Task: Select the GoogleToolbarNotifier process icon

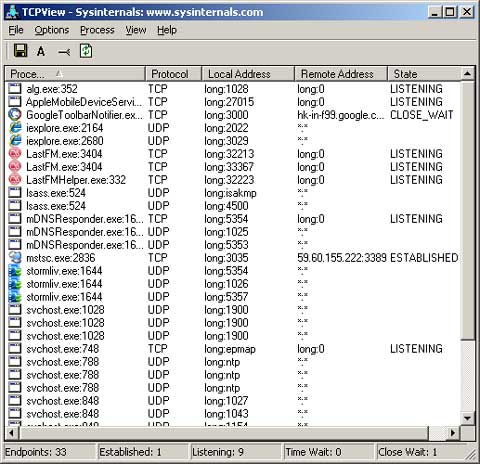Action: click(15, 115)
